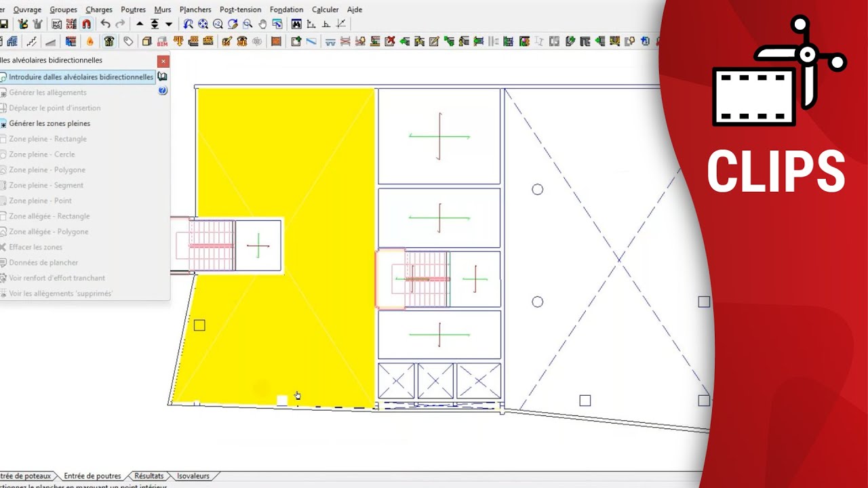Click the add new panel icon with green plus

tap(296, 41)
